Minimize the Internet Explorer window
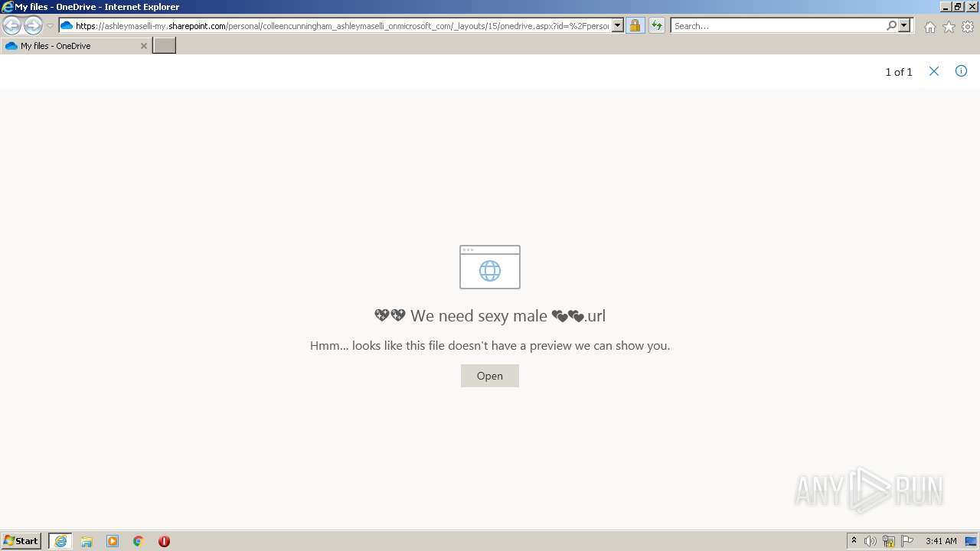The width and height of the screenshot is (980, 551). 946,7
